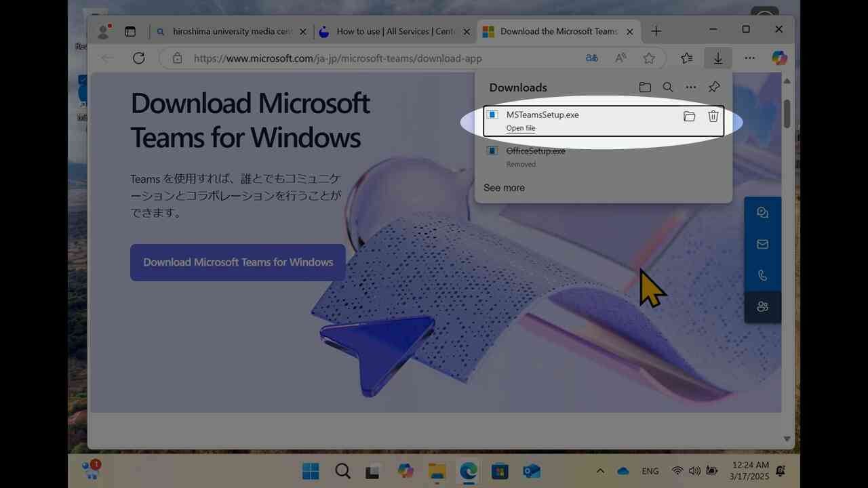
Task: Add page to favorites star icon
Action: 649,58
